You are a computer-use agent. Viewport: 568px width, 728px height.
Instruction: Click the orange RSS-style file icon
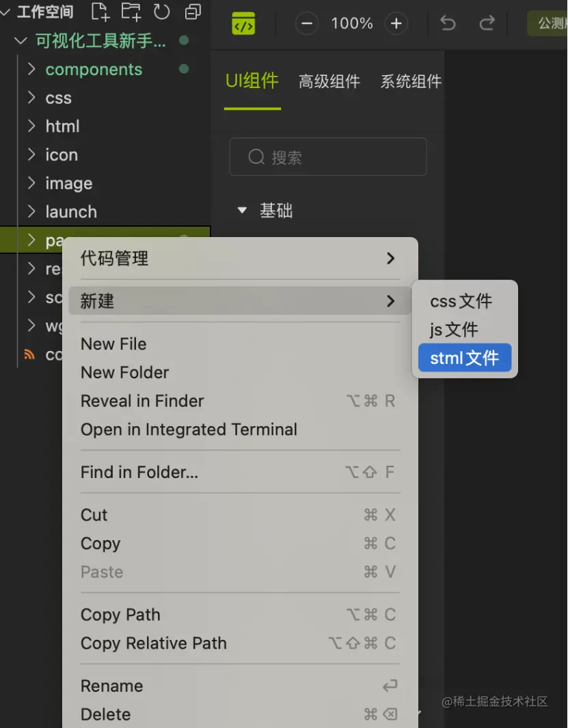tap(29, 354)
